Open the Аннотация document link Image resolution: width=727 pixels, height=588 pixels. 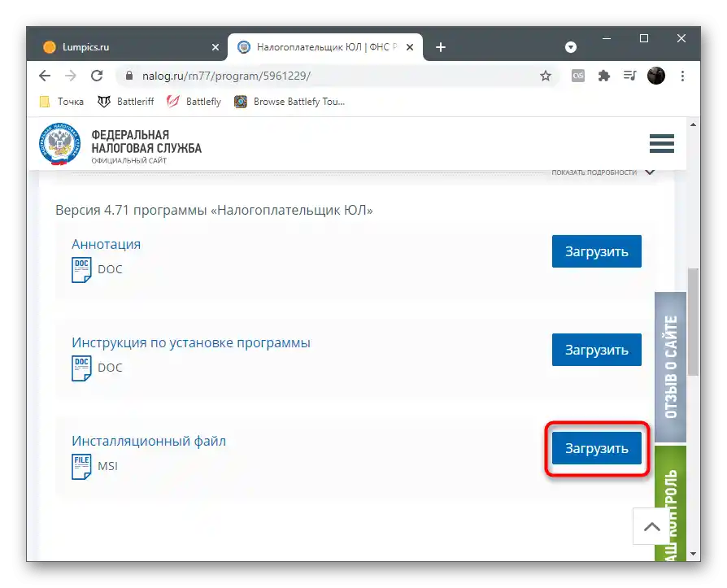107,244
